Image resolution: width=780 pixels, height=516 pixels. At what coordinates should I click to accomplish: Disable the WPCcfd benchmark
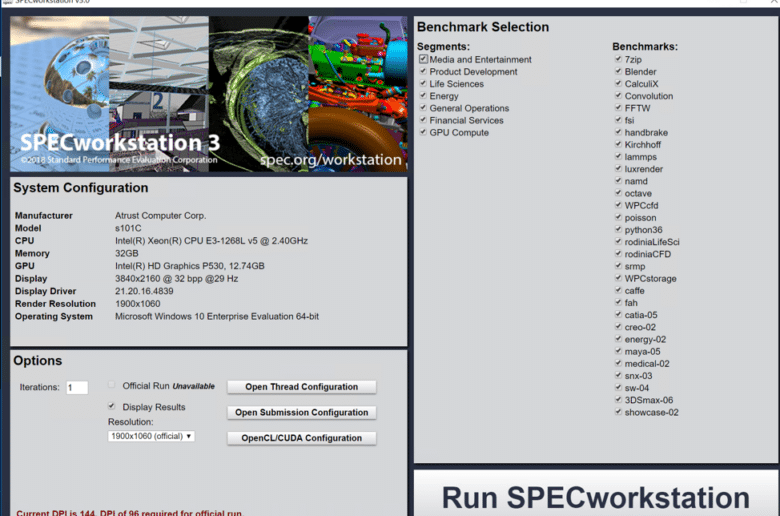click(618, 205)
